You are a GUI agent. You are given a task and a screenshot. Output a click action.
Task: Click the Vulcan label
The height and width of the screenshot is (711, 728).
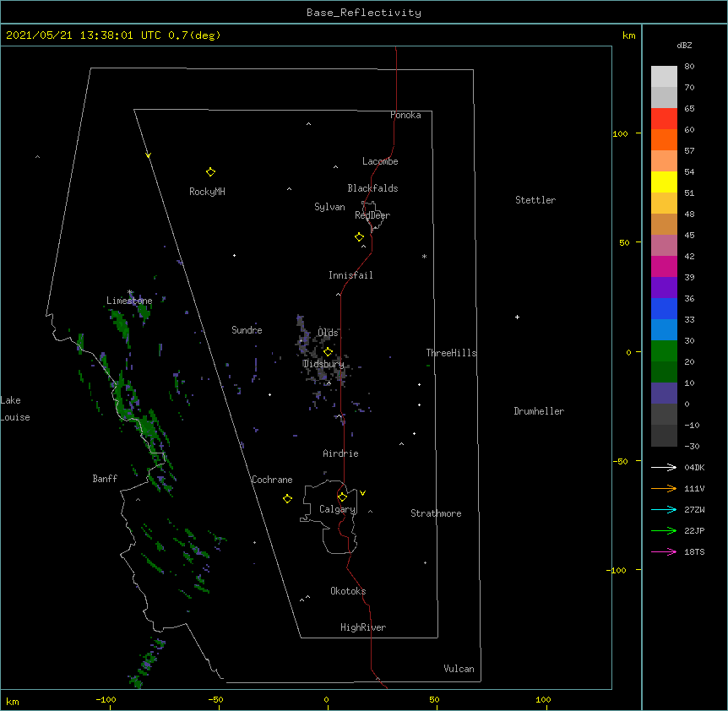tap(459, 669)
